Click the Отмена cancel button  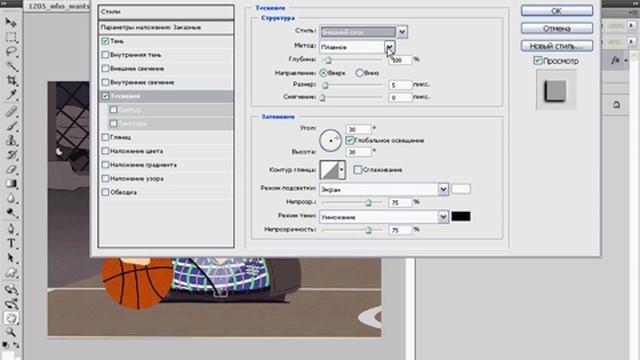pyautogui.click(x=557, y=28)
